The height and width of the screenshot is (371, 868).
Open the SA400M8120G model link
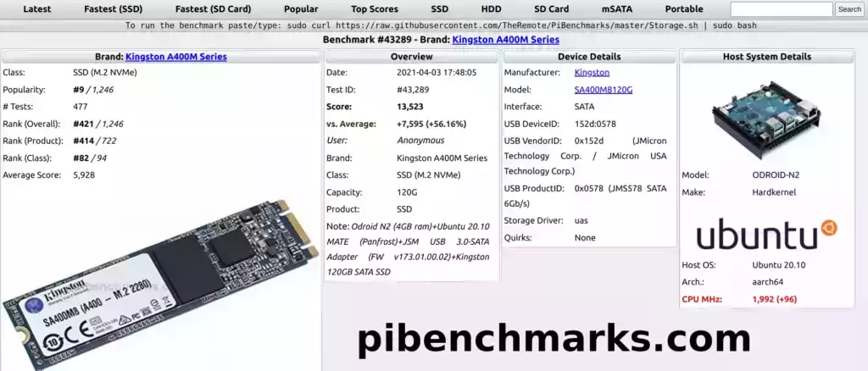tap(604, 90)
